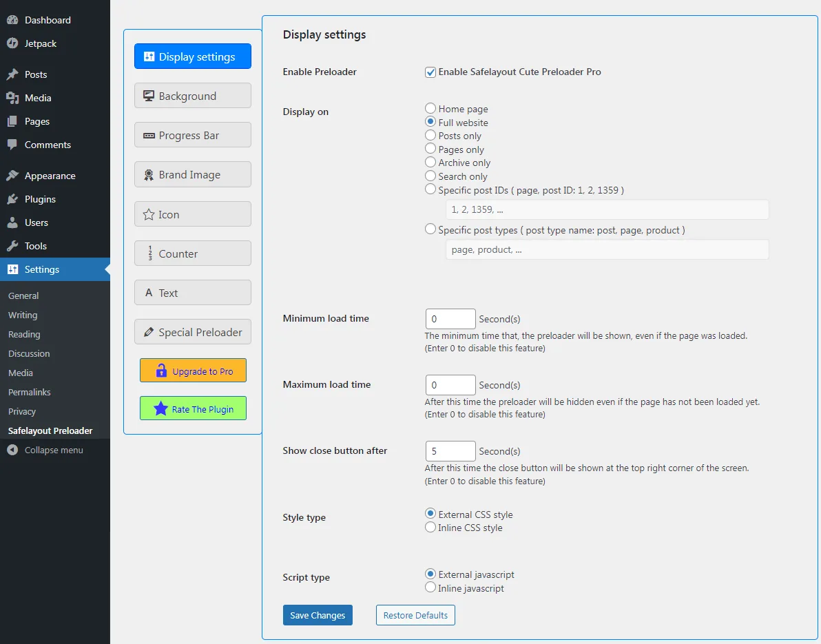The width and height of the screenshot is (821, 644).
Task: Open the Special Preloader tab
Action: click(193, 332)
